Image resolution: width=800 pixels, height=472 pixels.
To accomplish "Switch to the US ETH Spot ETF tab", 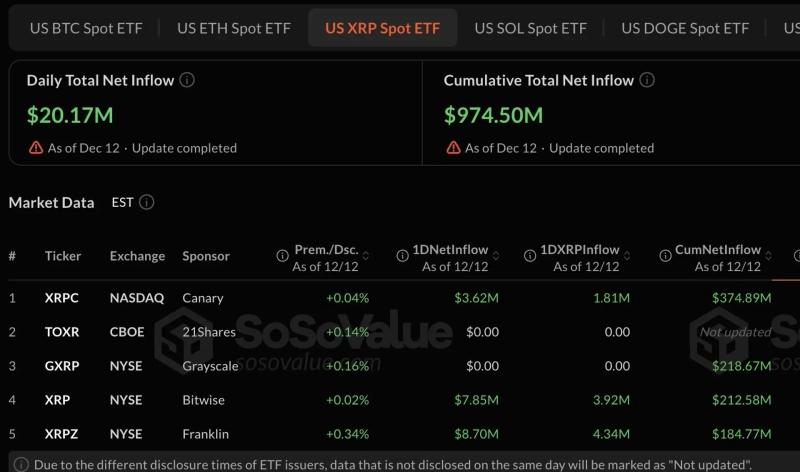I will 234,28.
